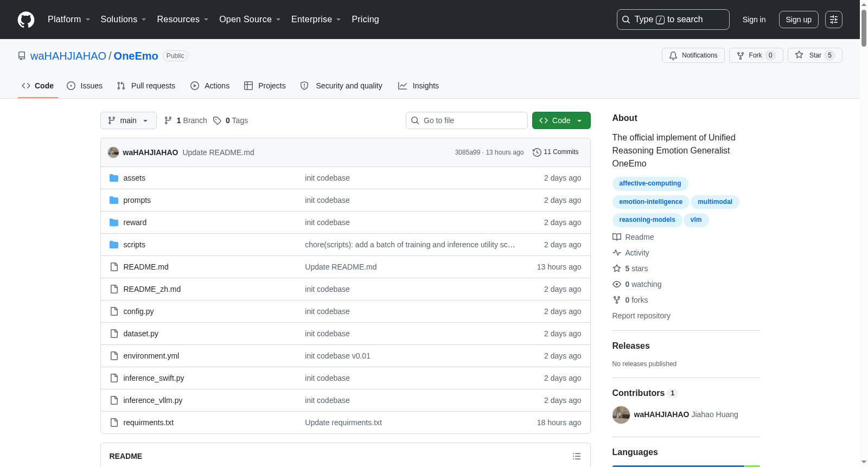
Task: Click the Notifications button
Action: (693, 55)
